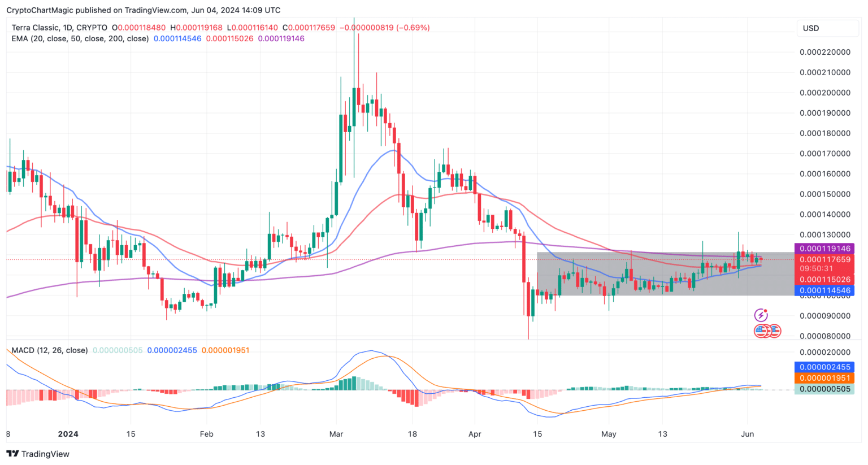Click the high price H0.000119168 in legend
This screenshot has height=465, width=868.
(x=196, y=27)
